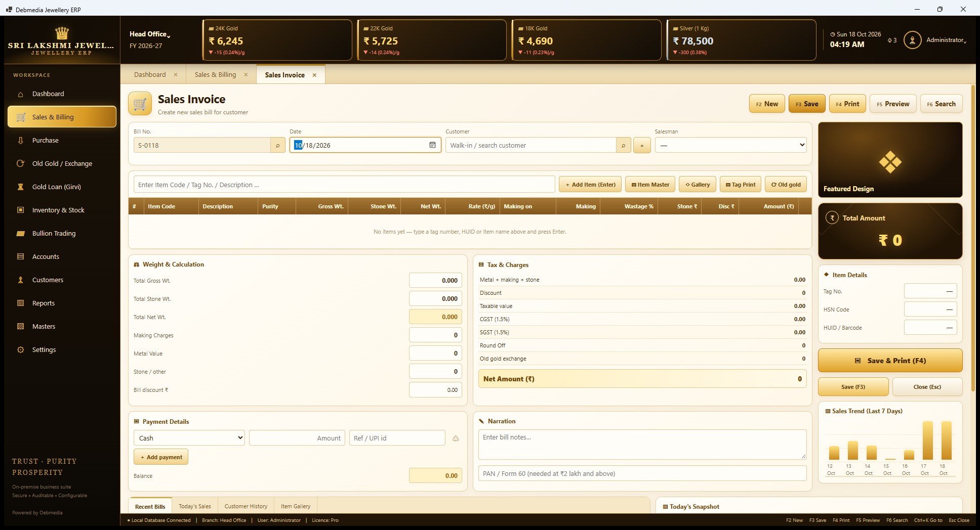
Task: Open the Item Gallery tab
Action: tap(296, 506)
